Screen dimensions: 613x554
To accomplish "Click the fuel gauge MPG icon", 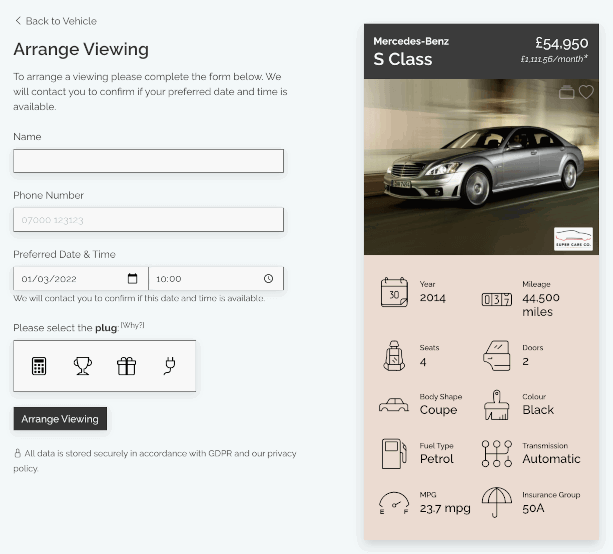I will click(x=394, y=503).
